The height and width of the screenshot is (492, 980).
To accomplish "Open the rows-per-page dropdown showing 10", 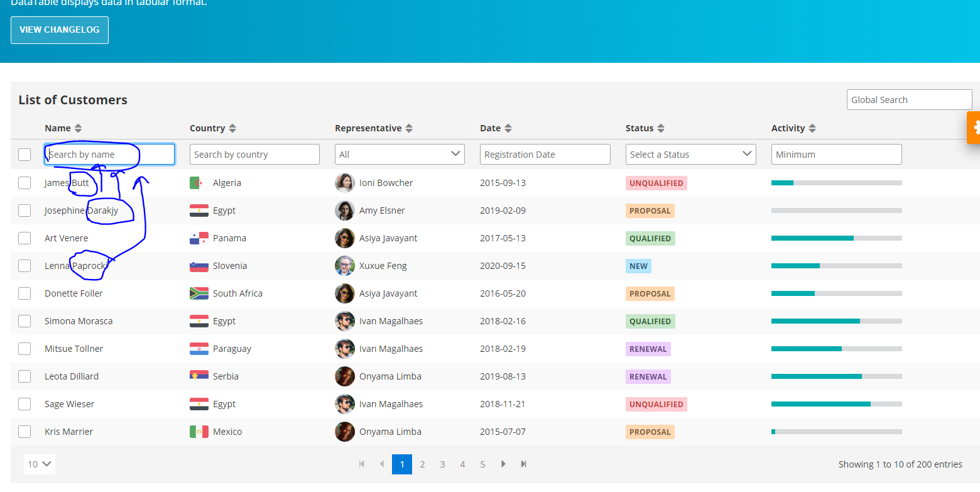I will tap(39, 464).
